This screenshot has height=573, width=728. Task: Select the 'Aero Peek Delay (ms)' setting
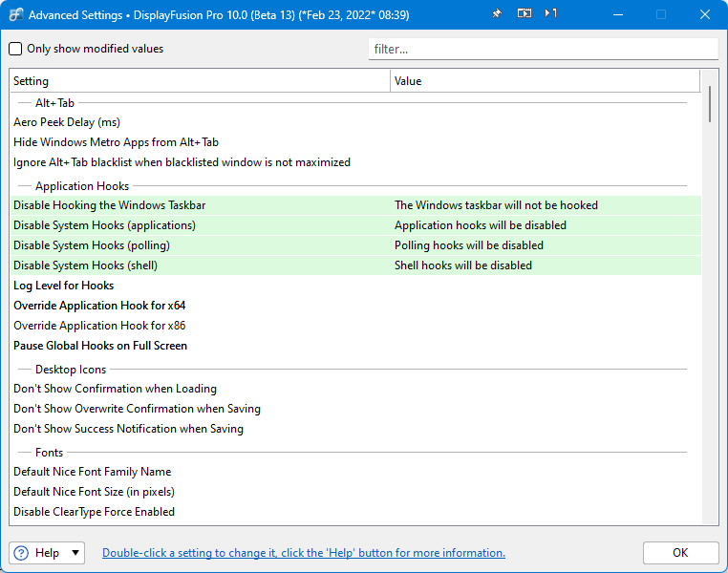tap(67, 122)
